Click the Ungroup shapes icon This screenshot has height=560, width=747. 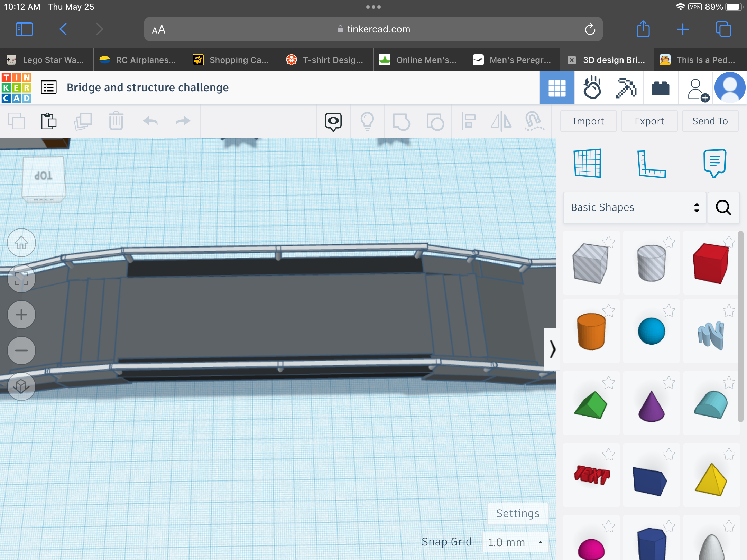435,122
